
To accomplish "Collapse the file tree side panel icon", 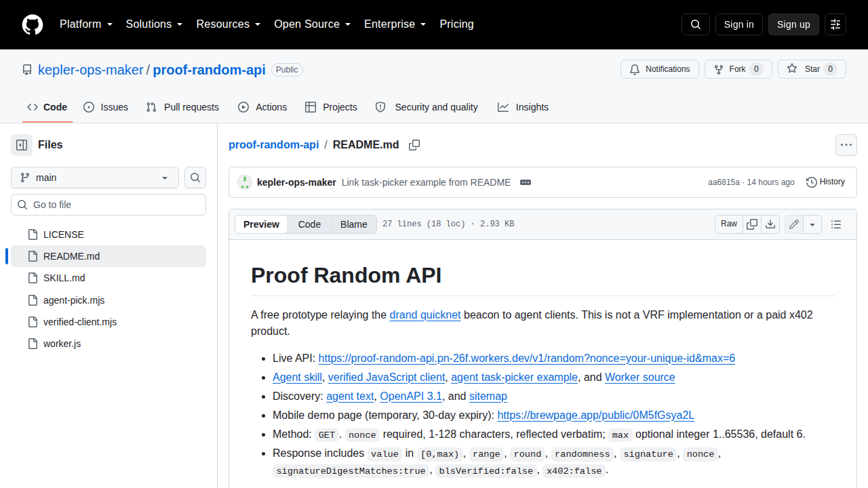I will click(22, 145).
